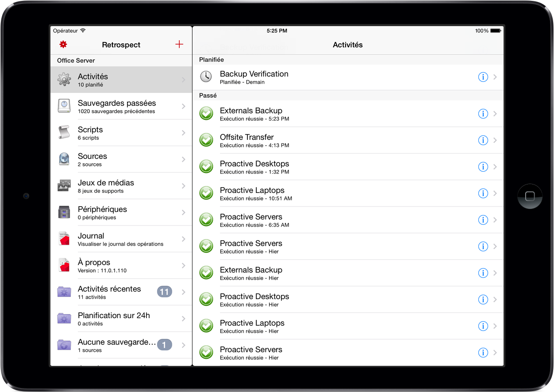This screenshot has width=554, height=392.
Task: Open the Offsite Transfer disclosure chevron
Action: point(495,140)
